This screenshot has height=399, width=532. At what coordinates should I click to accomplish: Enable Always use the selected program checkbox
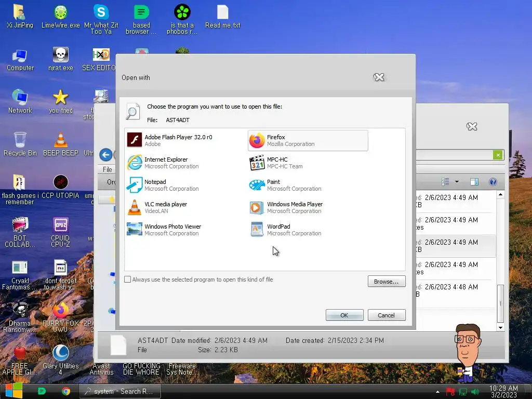128,279
